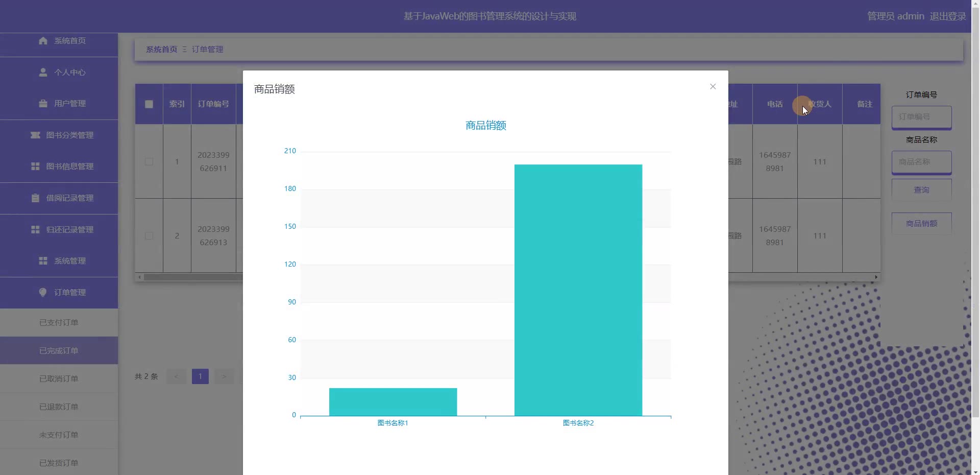The width and height of the screenshot is (980, 475).
Task: Click 退出登录 to log out
Action: pyautogui.click(x=947, y=16)
